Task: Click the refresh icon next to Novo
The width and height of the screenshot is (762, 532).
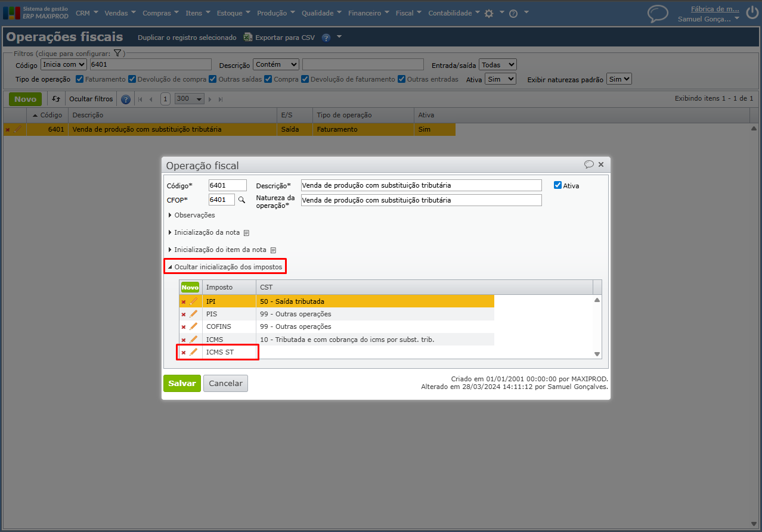Action: click(56, 99)
